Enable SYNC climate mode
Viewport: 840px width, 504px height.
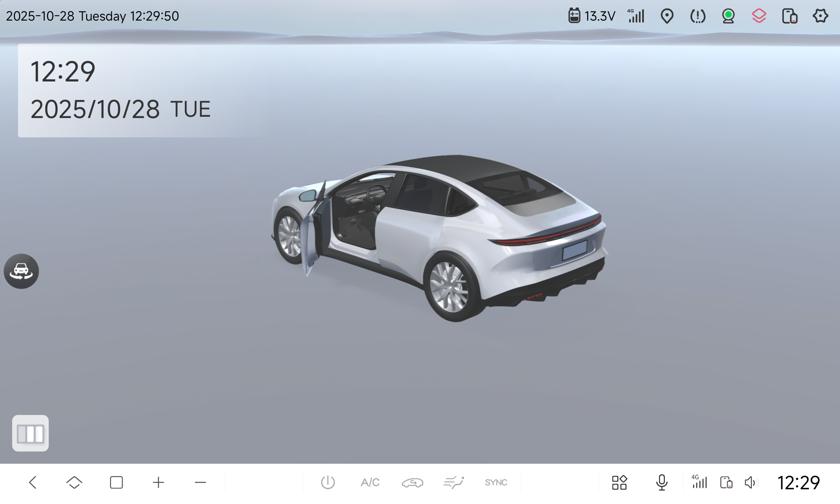[496, 482]
